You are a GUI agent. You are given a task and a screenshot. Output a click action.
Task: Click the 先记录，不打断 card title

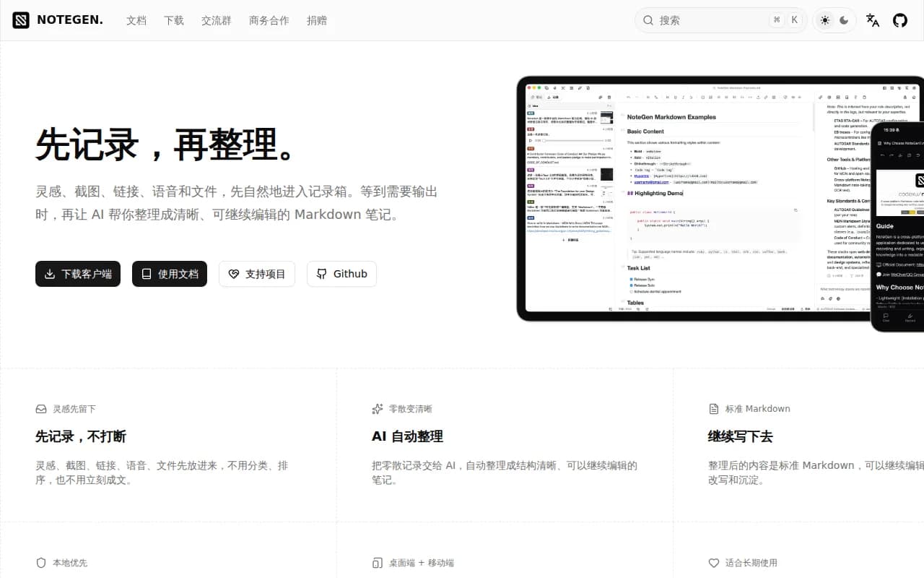point(81,436)
